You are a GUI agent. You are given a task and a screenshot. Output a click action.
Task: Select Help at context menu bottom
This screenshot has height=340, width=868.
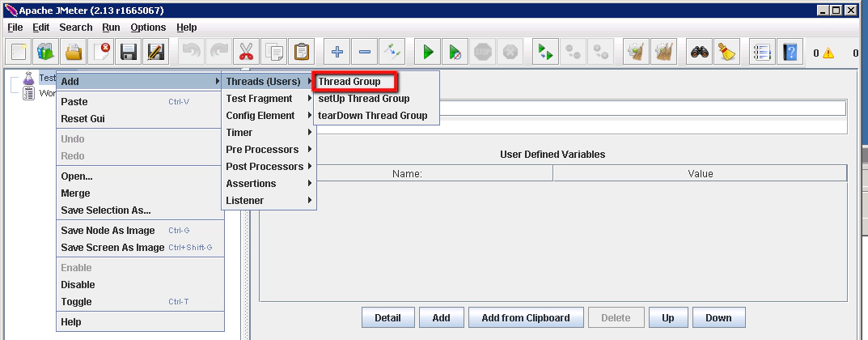click(x=140, y=322)
